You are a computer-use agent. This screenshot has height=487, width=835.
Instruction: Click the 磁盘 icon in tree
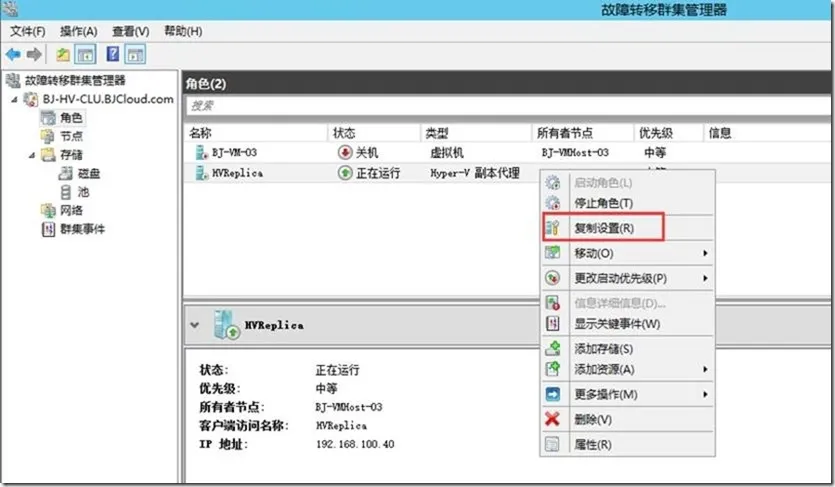pyautogui.click(x=66, y=173)
